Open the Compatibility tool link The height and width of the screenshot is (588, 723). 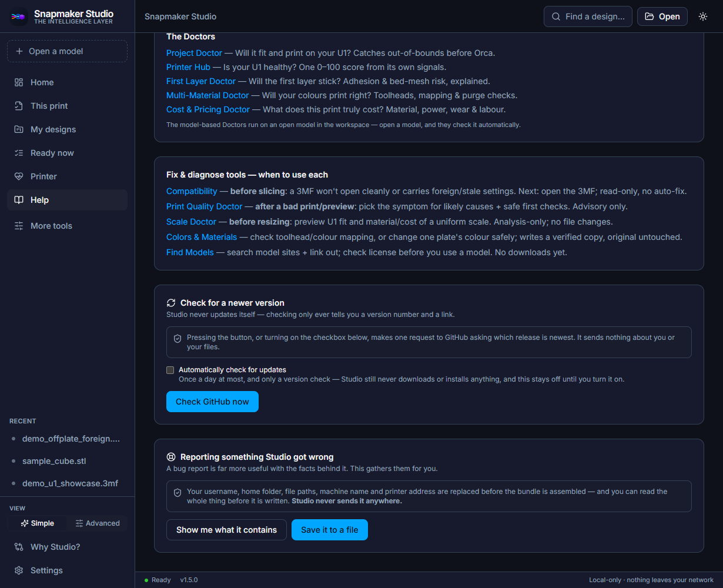coord(192,191)
